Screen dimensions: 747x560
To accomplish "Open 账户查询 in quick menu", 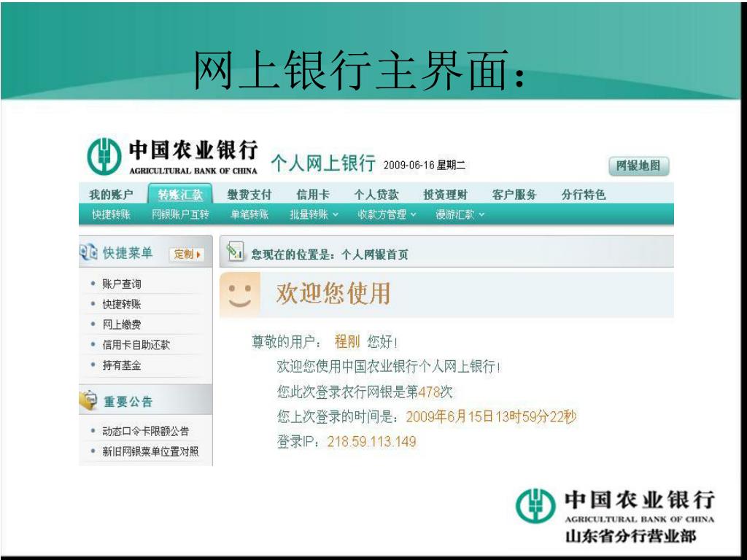I will (122, 284).
